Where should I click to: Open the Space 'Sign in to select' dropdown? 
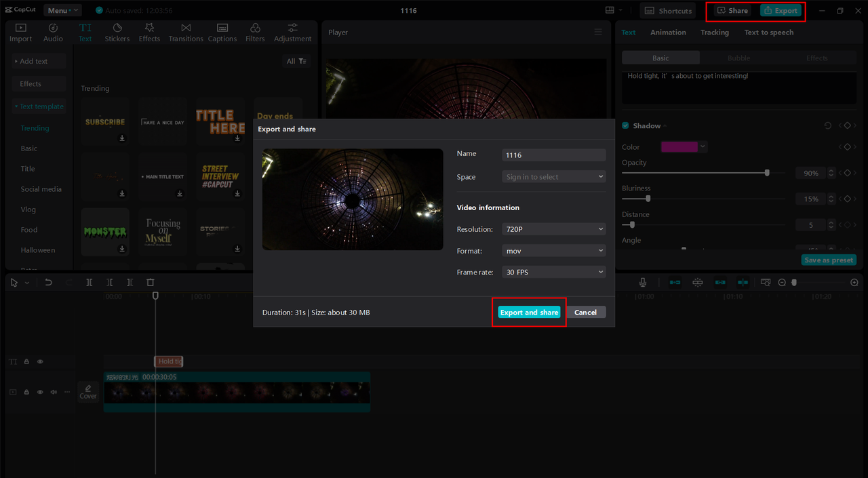point(554,177)
